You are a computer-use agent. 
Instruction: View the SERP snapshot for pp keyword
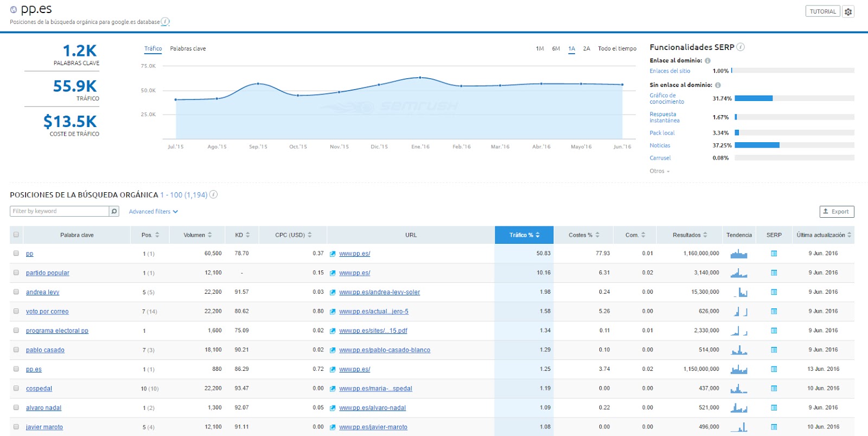point(774,254)
